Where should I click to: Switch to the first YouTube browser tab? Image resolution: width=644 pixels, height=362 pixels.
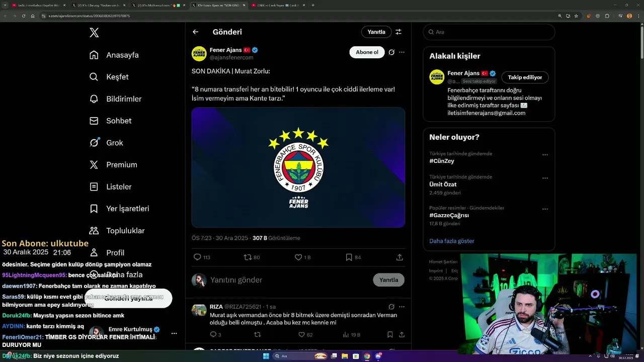(x=39, y=5)
